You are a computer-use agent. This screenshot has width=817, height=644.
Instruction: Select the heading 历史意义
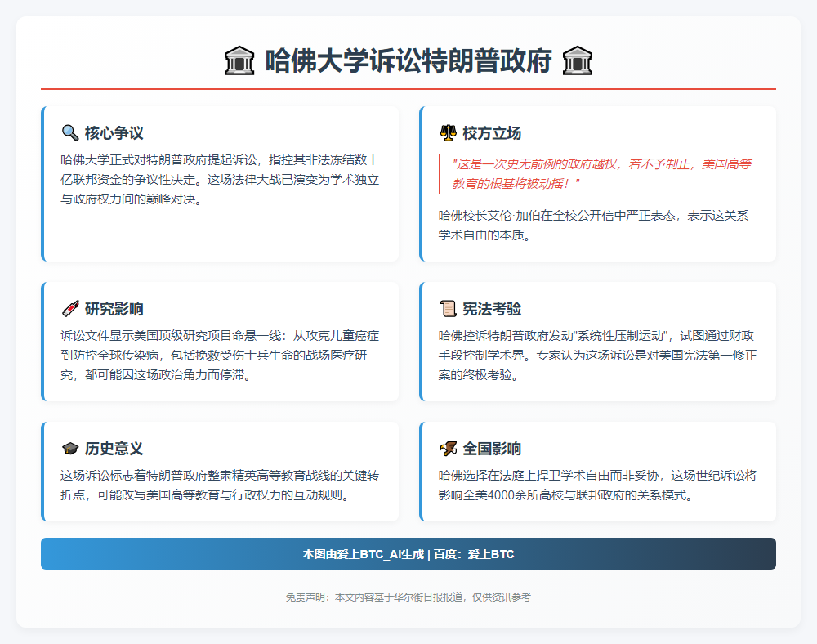[x=114, y=448]
